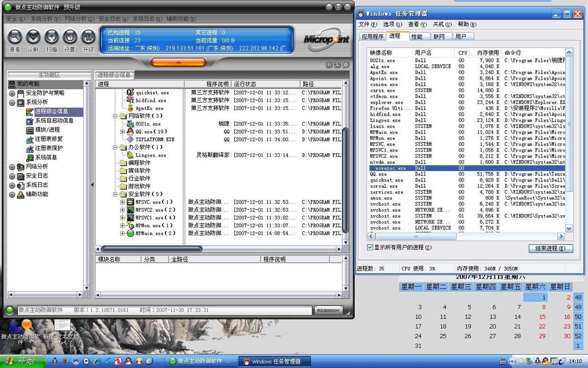Select 注册表修复 in the sidebar

49,139
